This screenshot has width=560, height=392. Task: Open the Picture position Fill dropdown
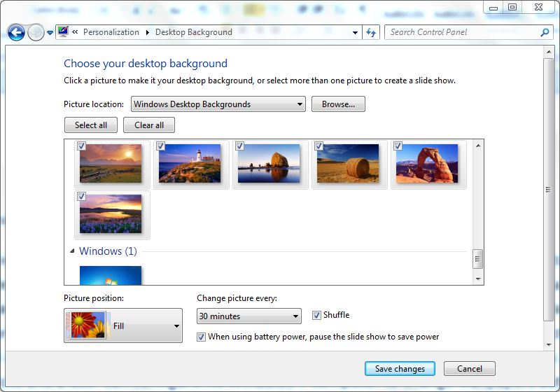[123, 325]
